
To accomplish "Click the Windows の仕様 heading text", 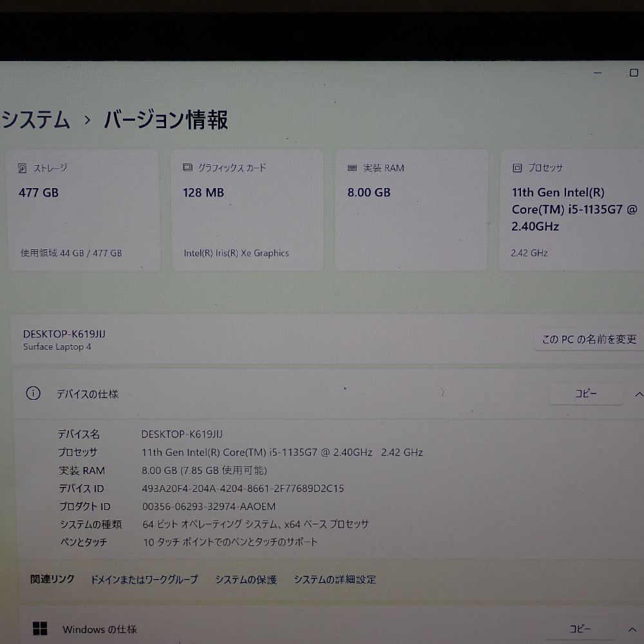I will (100, 629).
